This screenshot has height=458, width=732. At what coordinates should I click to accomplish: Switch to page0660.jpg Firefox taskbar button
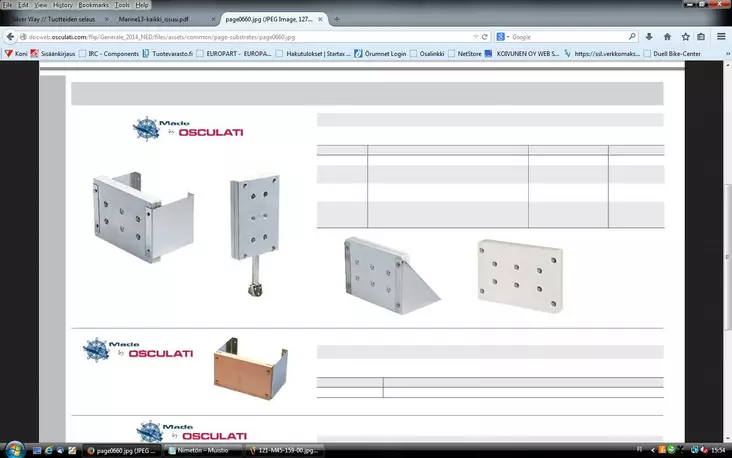[123, 451]
